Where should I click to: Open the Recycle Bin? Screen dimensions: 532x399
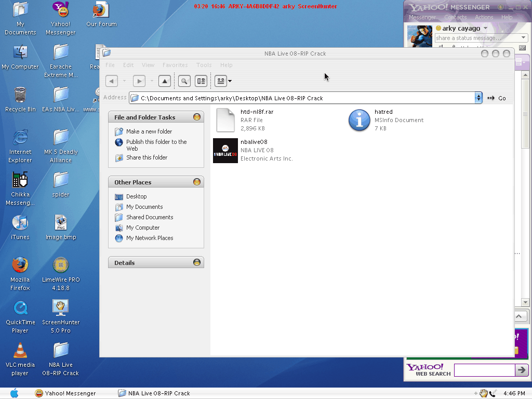point(20,99)
